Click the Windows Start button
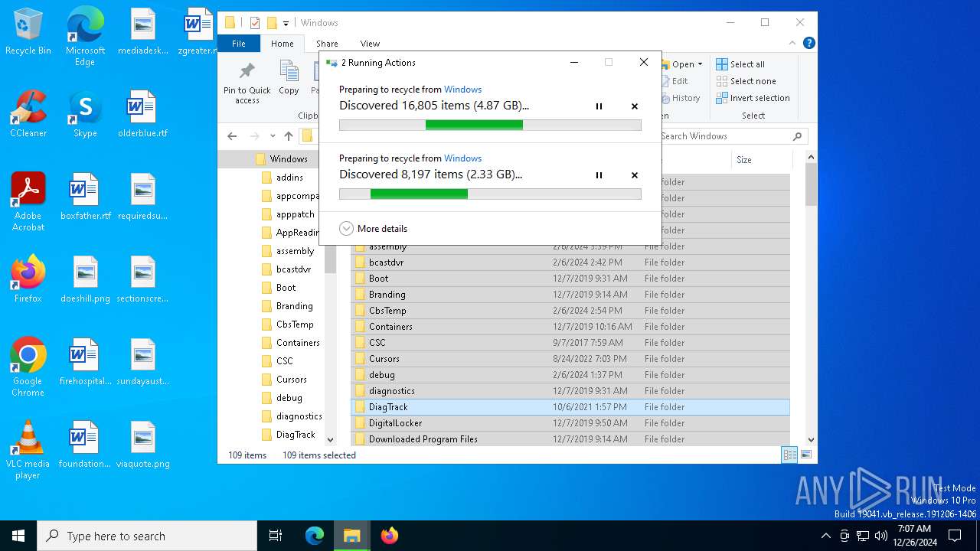The image size is (980, 551). pyautogui.click(x=18, y=536)
